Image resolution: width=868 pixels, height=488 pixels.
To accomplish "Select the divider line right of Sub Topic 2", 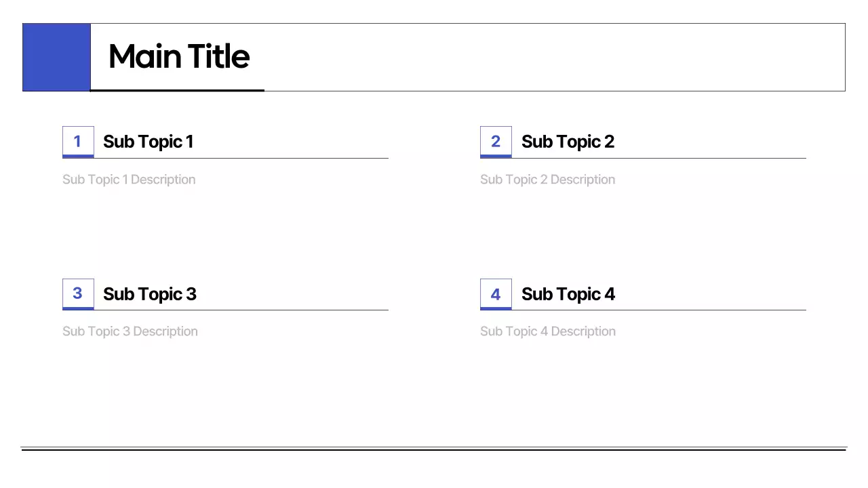I will click(x=712, y=158).
